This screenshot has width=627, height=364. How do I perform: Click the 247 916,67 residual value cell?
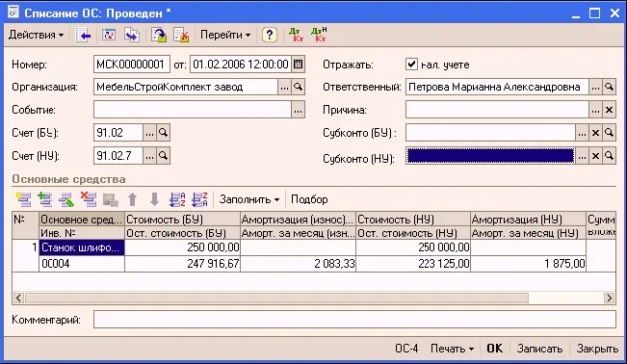coord(182,264)
